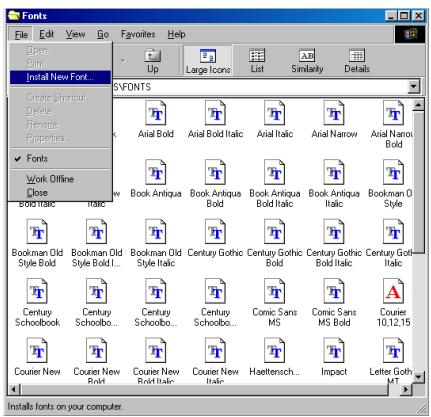Show fonts by Similarity

[x=307, y=61]
